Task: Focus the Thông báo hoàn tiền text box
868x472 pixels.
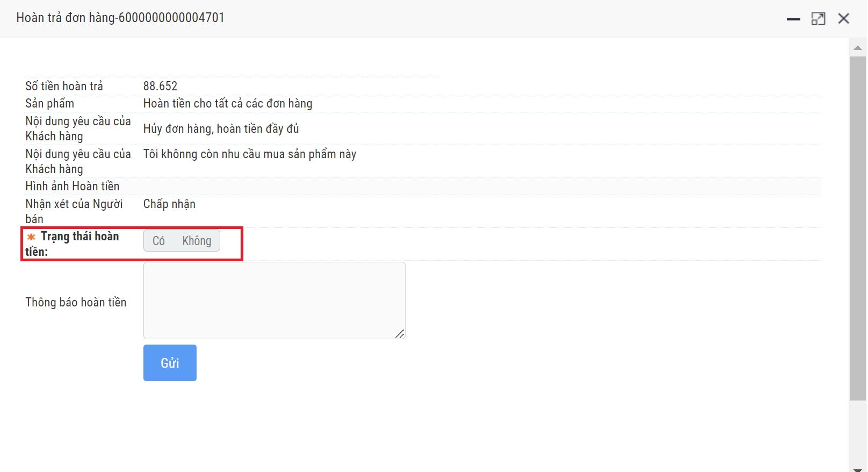Action: [x=274, y=300]
